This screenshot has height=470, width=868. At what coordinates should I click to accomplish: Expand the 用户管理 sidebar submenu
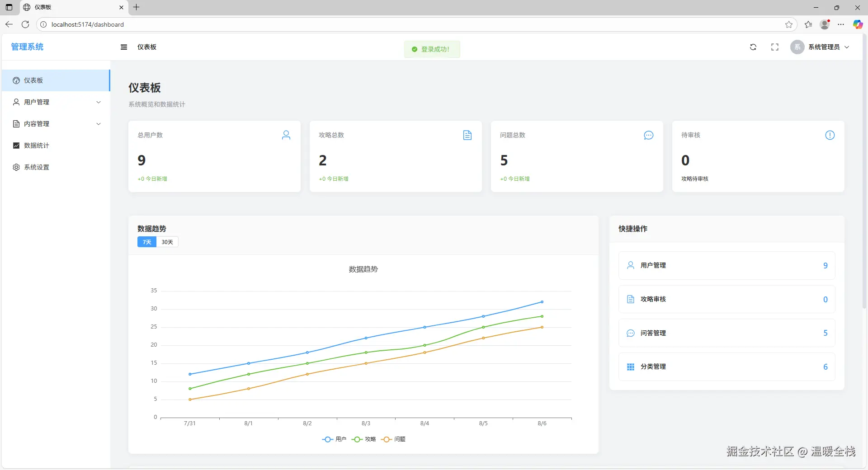pos(56,102)
